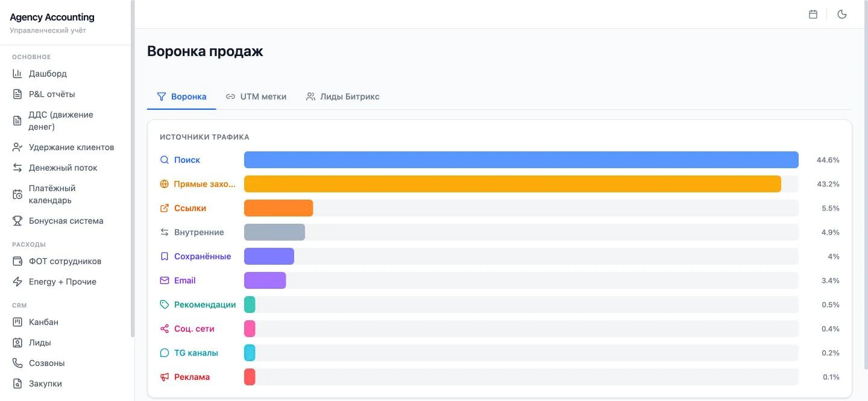The width and height of the screenshot is (868, 401).
Task: Click the Рекомендации source label
Action: [x=205, y=305]
